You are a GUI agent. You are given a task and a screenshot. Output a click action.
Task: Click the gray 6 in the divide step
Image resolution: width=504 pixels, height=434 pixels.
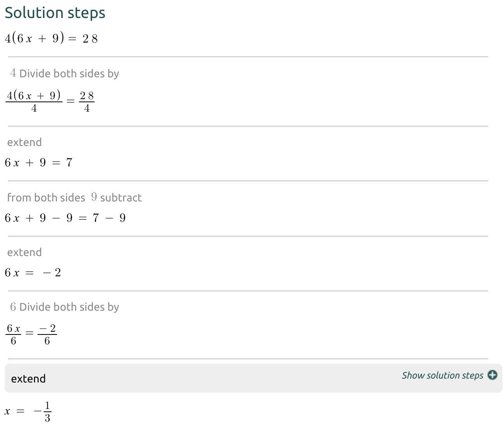point(13,307)
